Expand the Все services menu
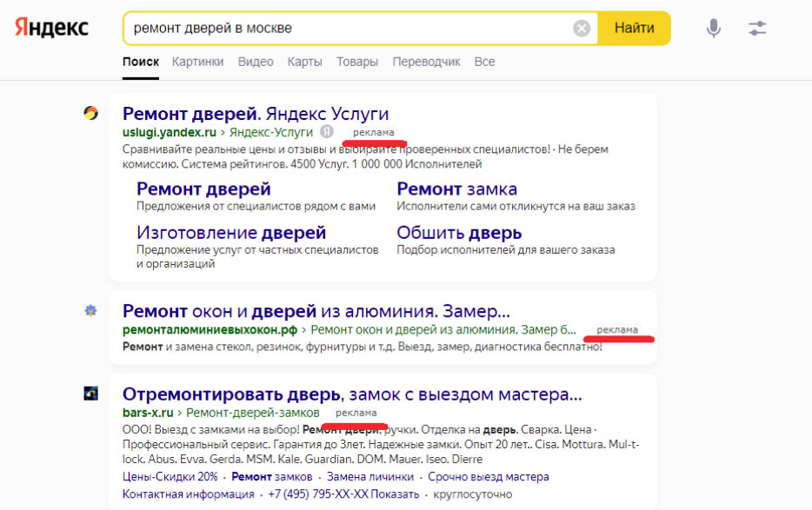This screenshot has width=812, height=510. click(x=484, y=62)
